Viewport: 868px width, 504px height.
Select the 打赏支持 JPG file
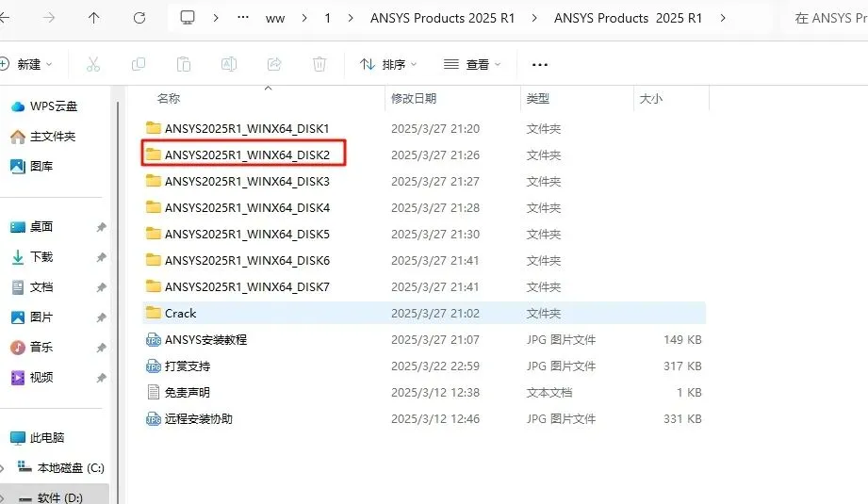pos(178,366)
